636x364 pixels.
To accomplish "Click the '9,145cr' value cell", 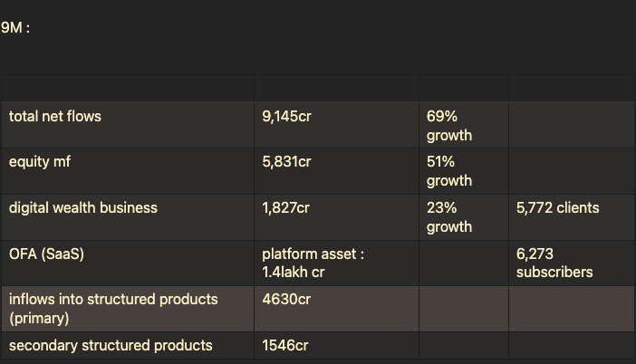I will 336,125.
